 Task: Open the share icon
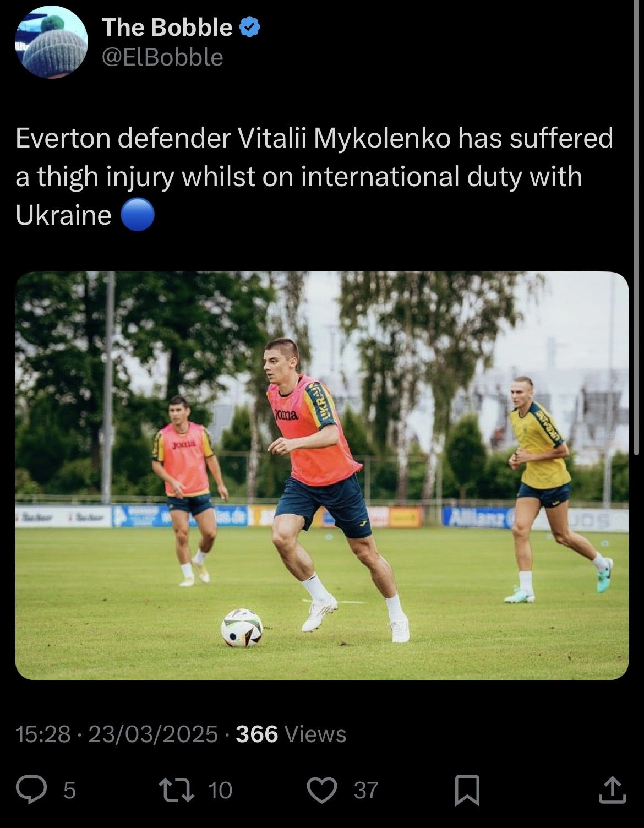(x=612, y=789)
